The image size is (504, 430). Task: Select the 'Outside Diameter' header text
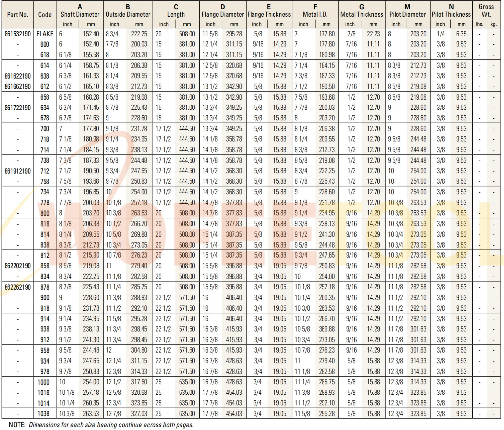128,14
